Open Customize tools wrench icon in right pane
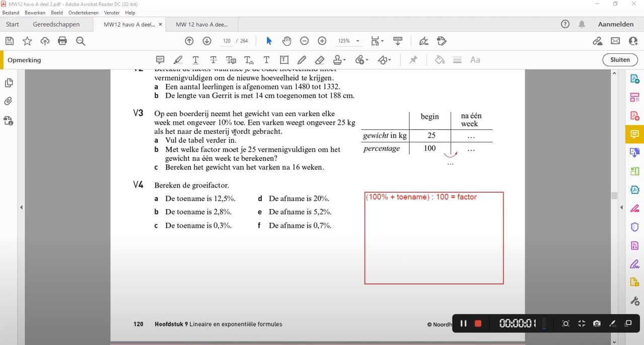Image resolution: width=644 pixels, height=345 pixels. click(x=634, y=301)
